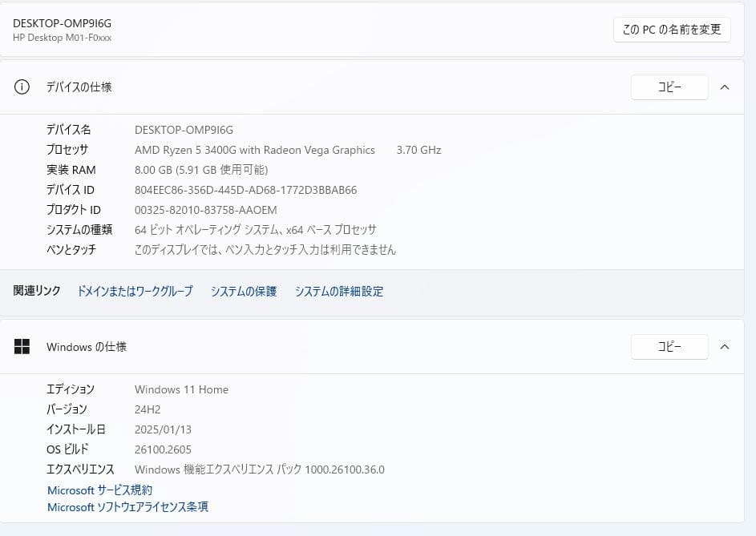Select the device name DESKTOP-OMP9I6G

[183, 129]
